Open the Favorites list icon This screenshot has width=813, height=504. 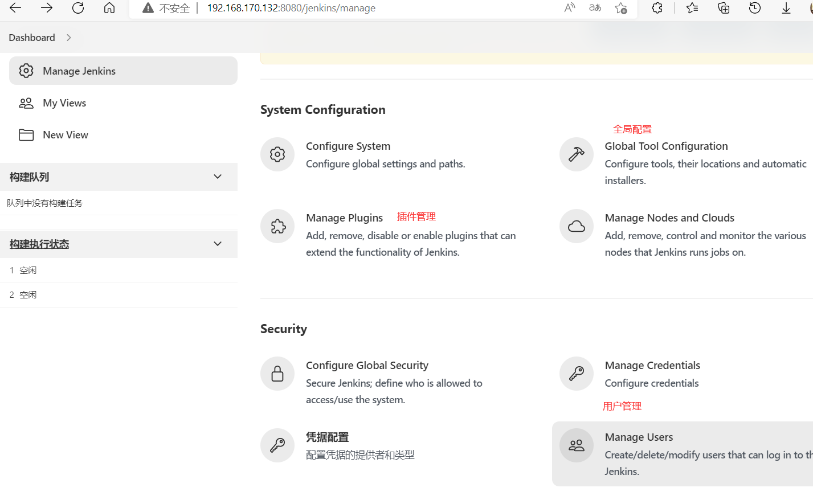tap(692, 8)
